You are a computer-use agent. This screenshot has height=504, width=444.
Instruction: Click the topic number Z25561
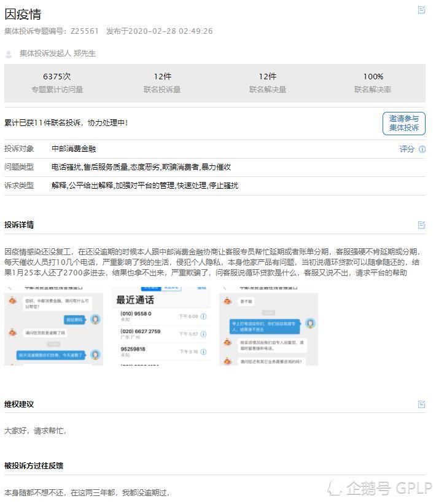(x=85, y=31)
